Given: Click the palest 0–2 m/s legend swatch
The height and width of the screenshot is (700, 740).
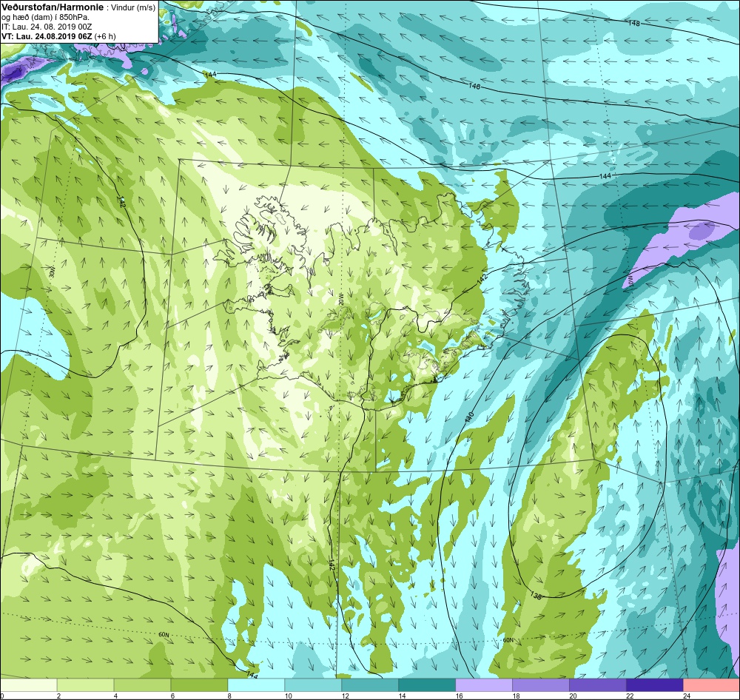Looking at the screenshot, I should (x=28, y=685).
